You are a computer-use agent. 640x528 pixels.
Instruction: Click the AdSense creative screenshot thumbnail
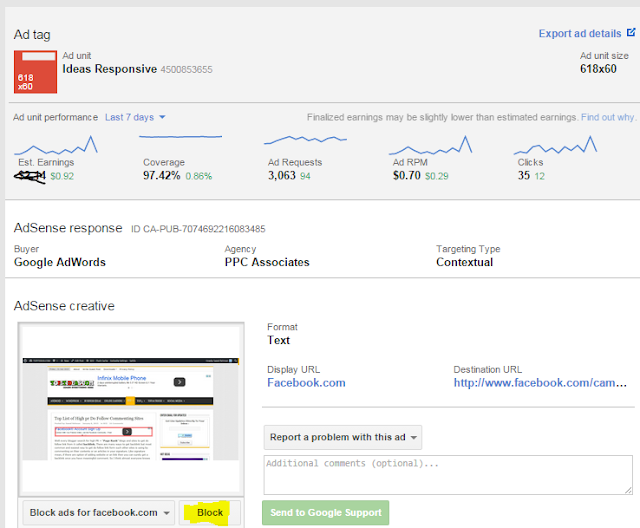131,409
